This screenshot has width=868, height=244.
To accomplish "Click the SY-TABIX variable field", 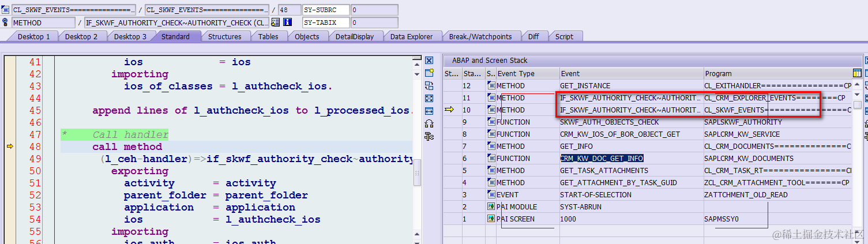I will [326, 22].
